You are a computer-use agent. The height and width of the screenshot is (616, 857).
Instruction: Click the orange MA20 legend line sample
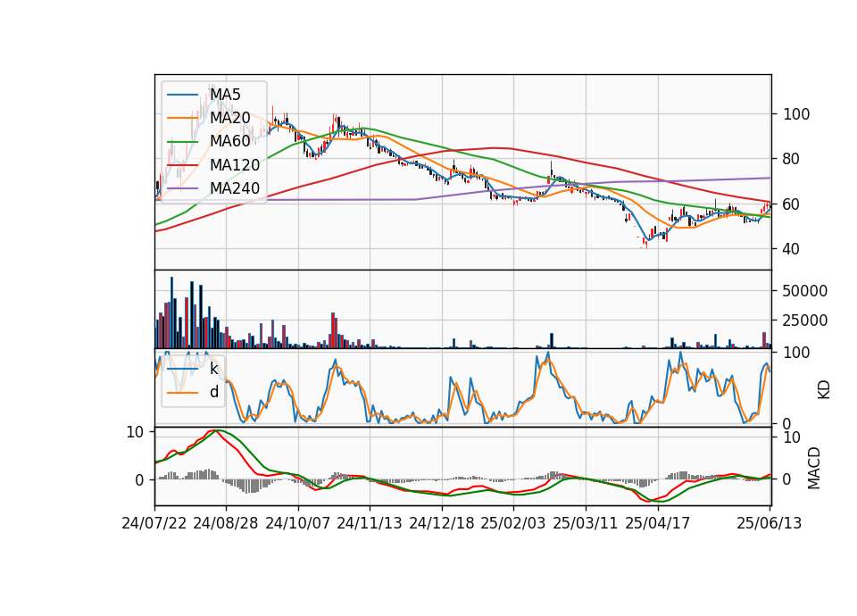[182, 118]
